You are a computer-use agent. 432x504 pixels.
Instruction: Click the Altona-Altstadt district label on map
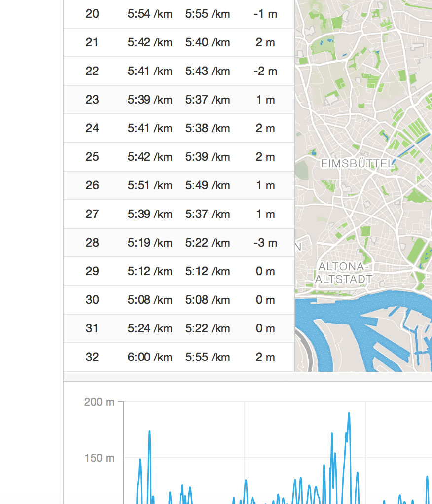click(x=343, y=273)
